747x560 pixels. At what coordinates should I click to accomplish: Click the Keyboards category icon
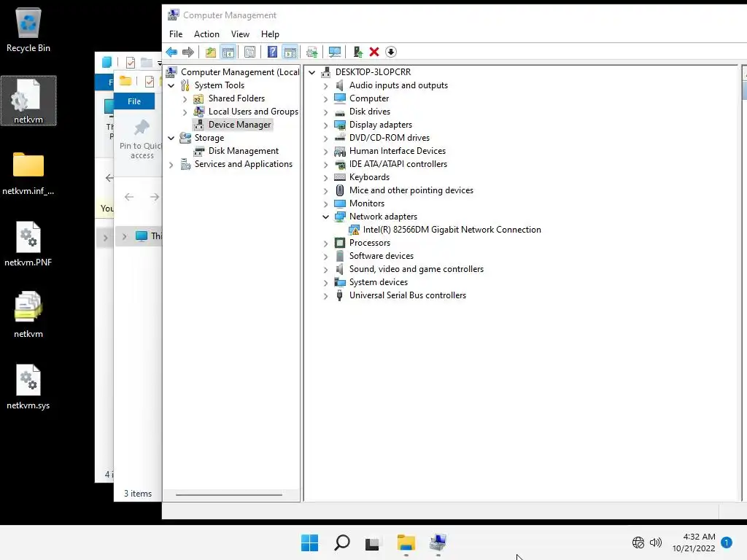[x=340, y=177]
